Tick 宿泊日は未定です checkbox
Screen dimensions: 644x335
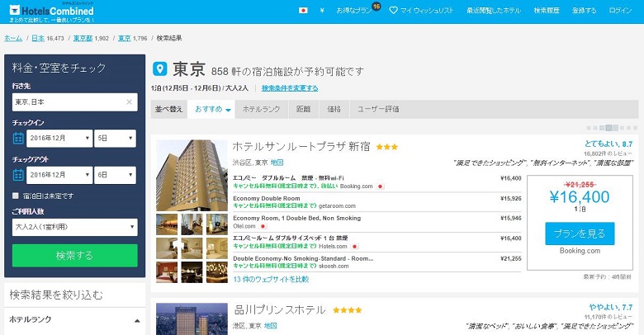coord(16,196)
